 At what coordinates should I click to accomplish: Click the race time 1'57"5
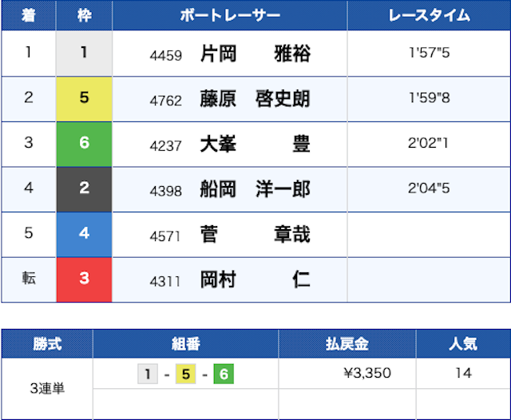[x=428, y=54]
